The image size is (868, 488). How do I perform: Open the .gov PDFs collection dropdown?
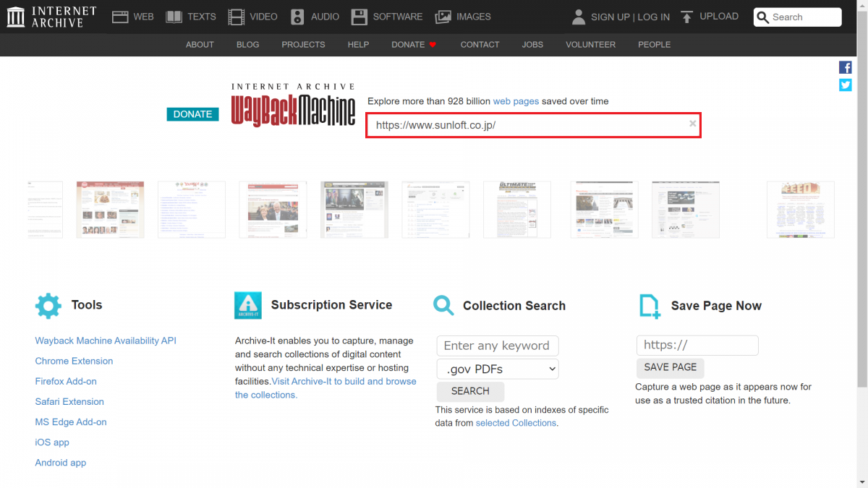pos(498,369)
